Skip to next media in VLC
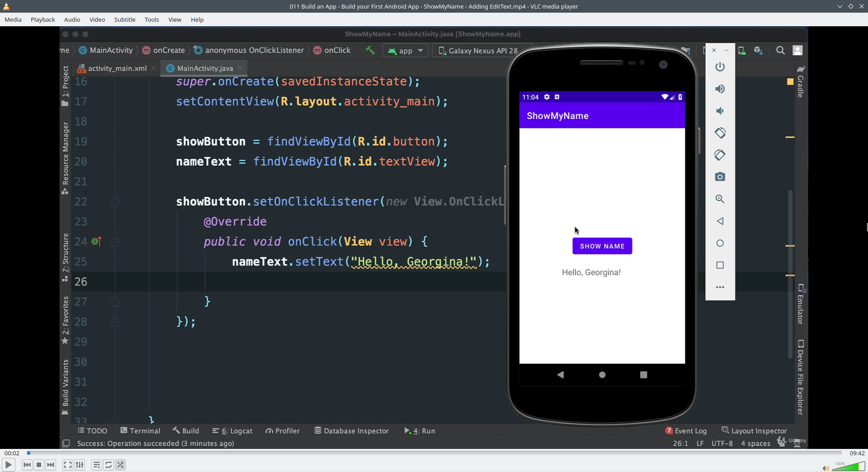The image size is (868, 472). [x=51, y=465]
